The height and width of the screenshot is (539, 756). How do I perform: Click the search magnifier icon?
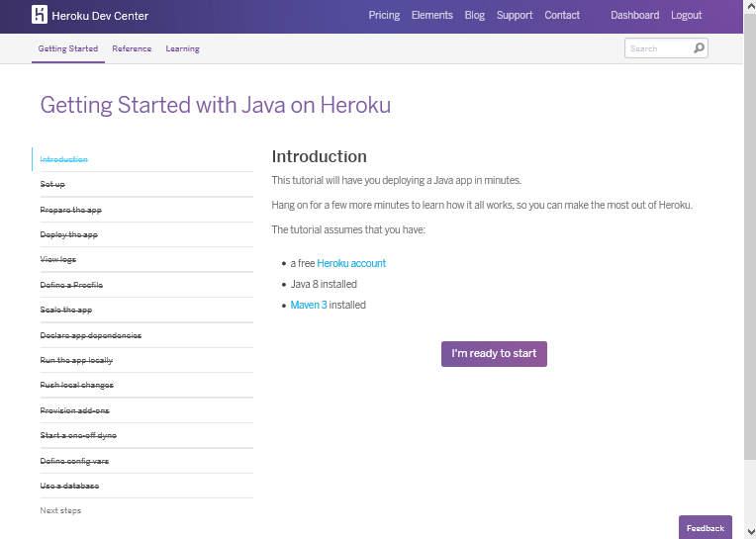coord(699,47)
